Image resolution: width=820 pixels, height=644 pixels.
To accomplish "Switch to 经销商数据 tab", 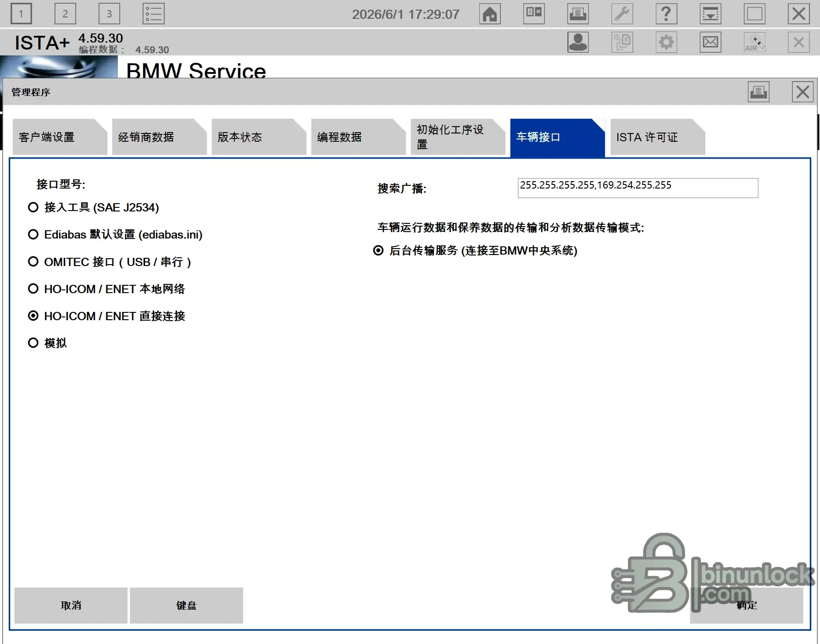I will pyautogui.click(x=159, y=137).
